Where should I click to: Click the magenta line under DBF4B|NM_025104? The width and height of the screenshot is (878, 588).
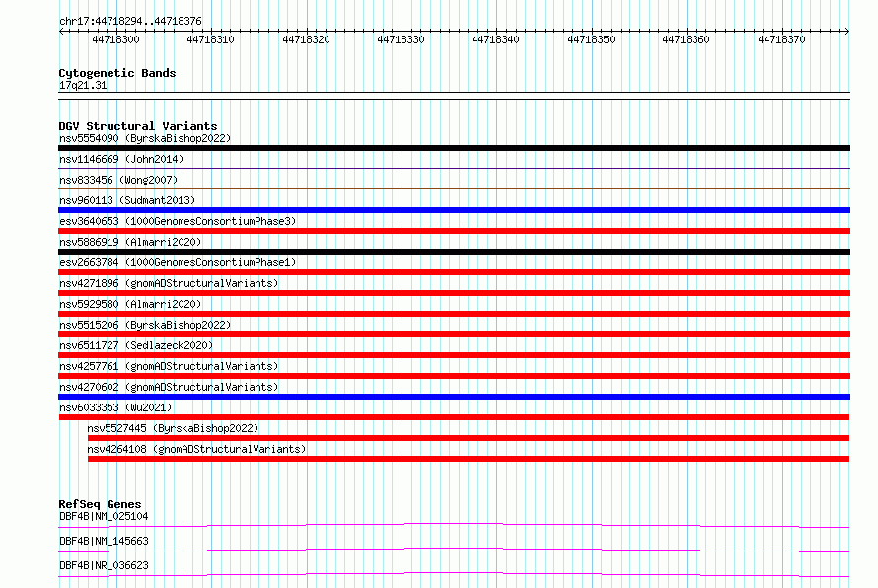tap(454, 525)
